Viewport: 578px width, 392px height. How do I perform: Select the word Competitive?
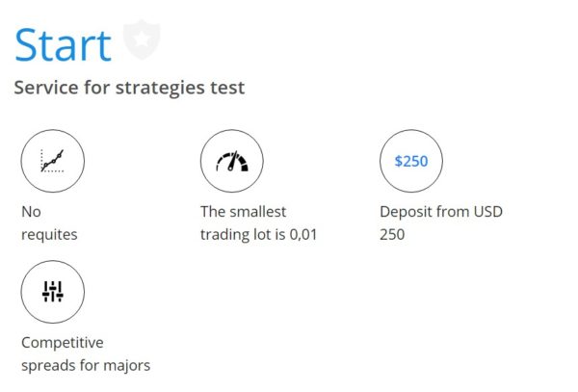pyautogui.click(x=63, y=343)
